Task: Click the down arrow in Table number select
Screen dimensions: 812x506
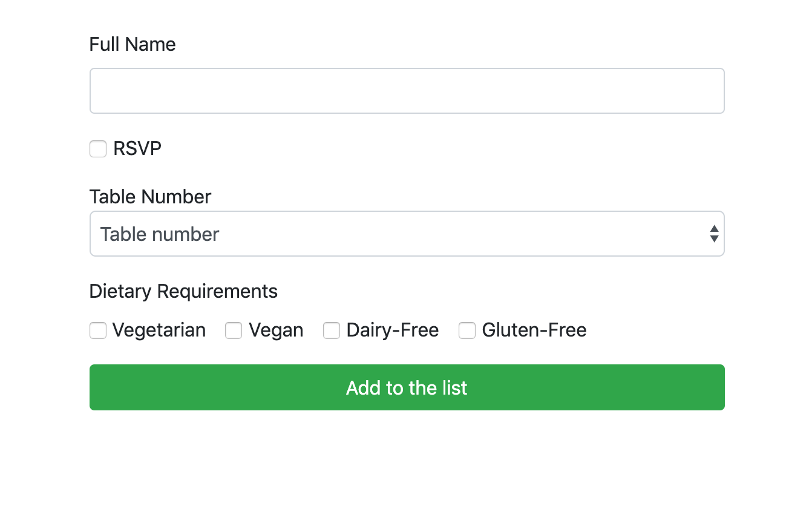Action: pos(714,239)
